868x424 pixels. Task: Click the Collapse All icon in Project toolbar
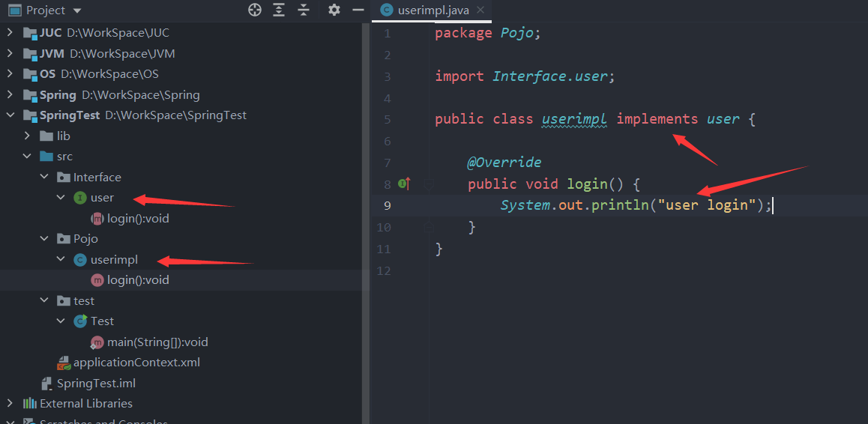click(x=304, y=10)
